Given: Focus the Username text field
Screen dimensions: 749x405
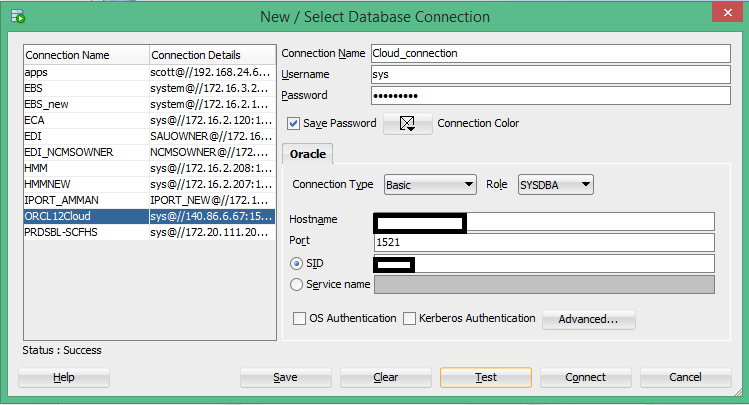Looking at the screenshot, I should 550,74.
